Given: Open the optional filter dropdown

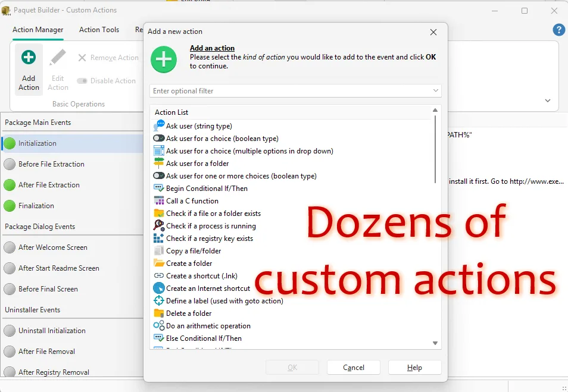Looking at the screenshot, I should click(x=436, y=90).
